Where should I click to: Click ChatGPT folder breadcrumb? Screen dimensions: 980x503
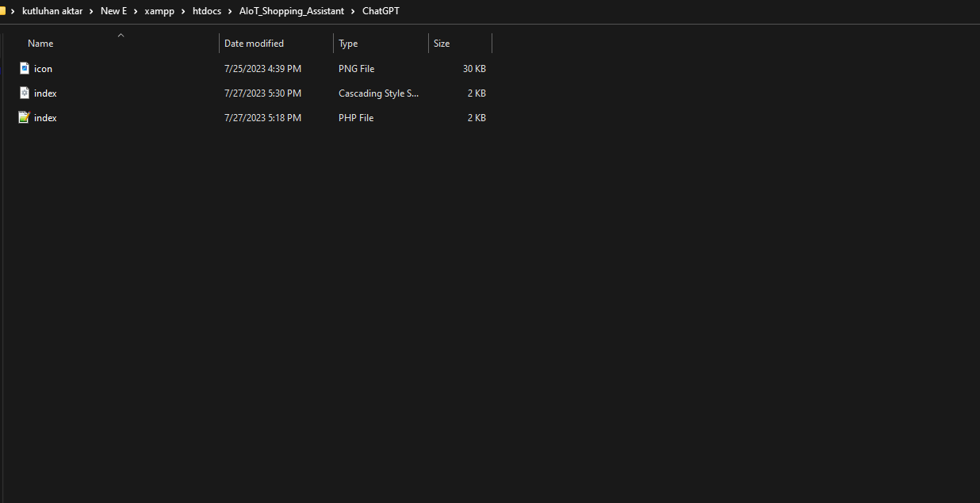click(x=381, y=11)
